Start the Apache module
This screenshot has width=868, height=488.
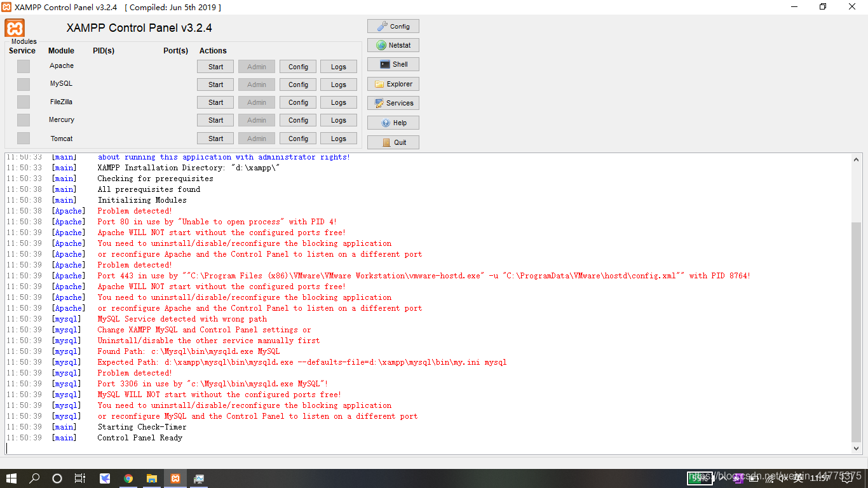point(216,67)
